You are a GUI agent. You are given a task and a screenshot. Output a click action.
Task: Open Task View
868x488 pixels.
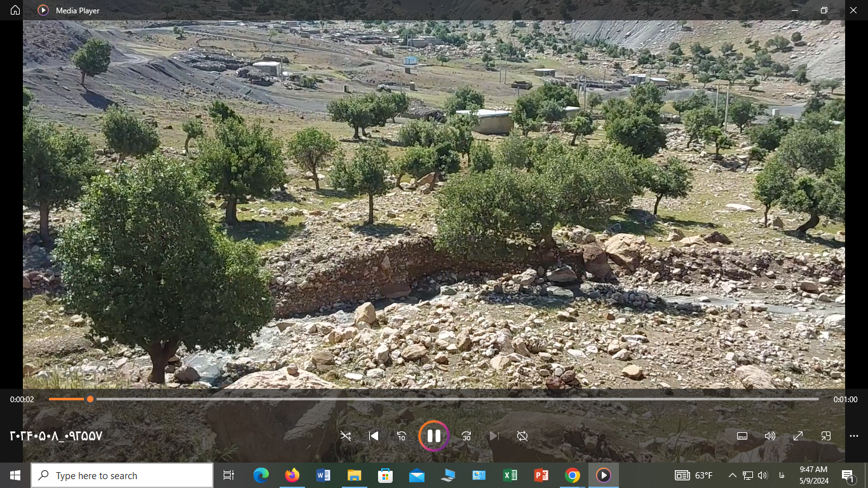point(229,475)
